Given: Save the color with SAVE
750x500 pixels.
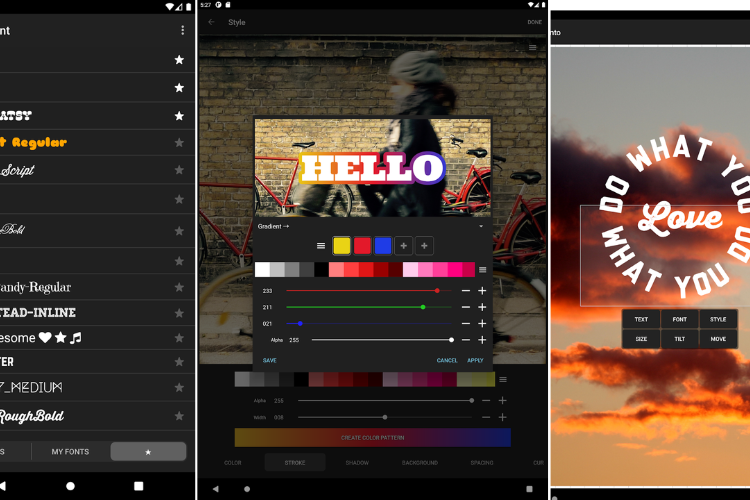Looking at the screenshot, I should pos(269,360).
